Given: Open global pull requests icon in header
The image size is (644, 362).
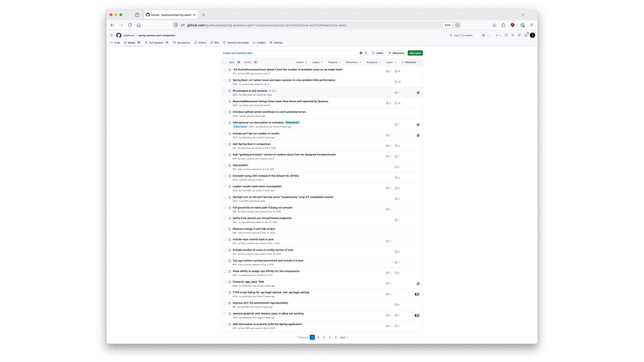Looking at the screenshot, I should pyautogui.click(x=513, y=35).
